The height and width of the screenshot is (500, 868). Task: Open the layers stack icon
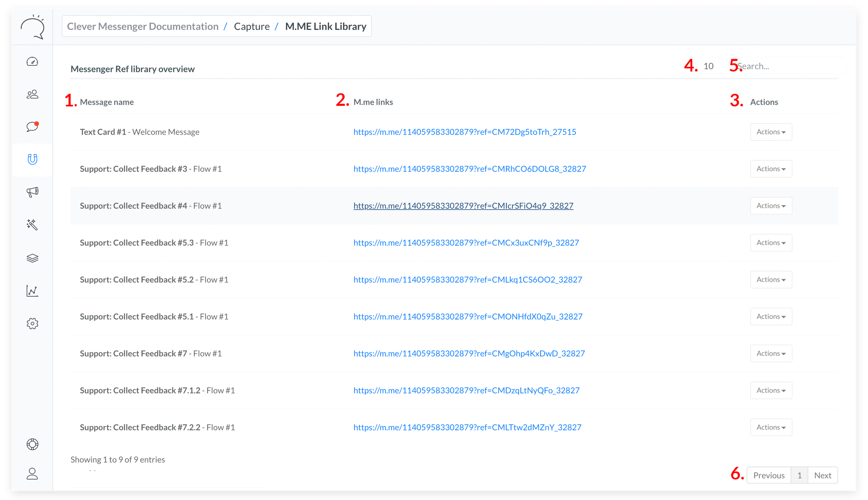[x=32, y=258]
